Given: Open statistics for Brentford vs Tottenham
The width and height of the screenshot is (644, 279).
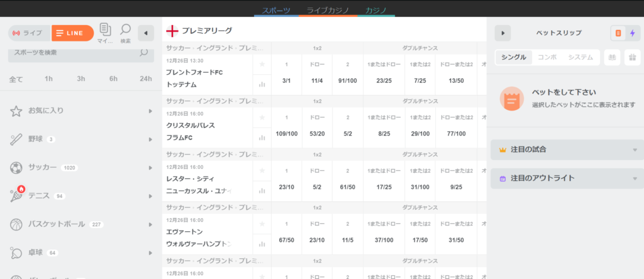Looking at the screenshot, I should (262, 85).
